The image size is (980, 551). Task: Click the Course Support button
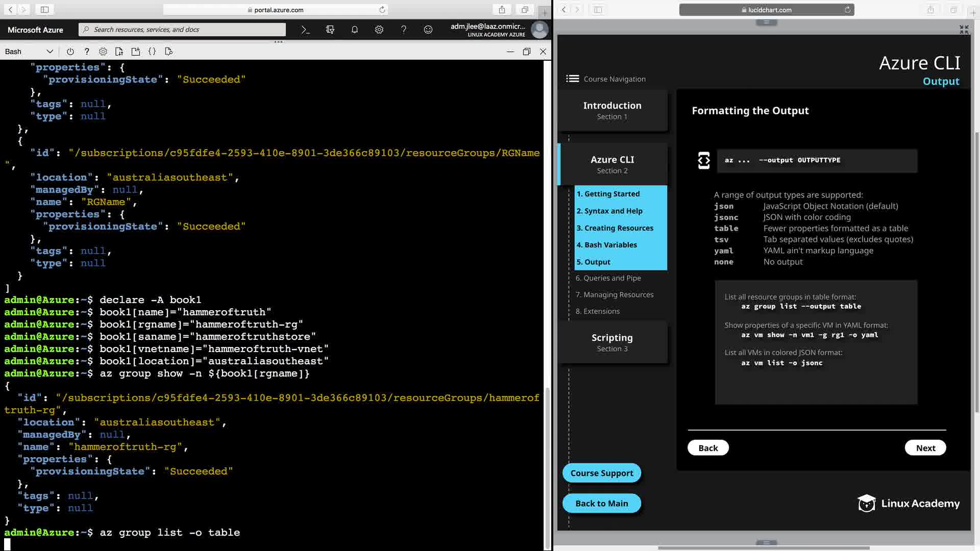pyautogui.click(x=601, y=473)
